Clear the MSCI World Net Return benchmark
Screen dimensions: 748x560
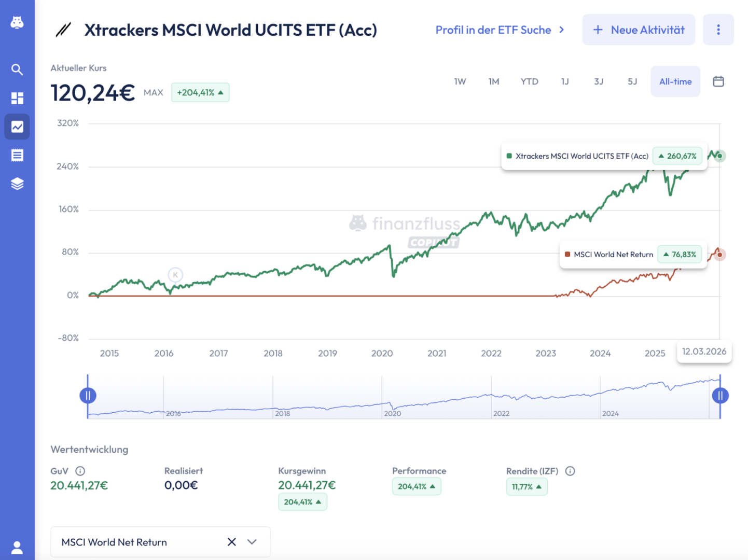pos(232,542)
